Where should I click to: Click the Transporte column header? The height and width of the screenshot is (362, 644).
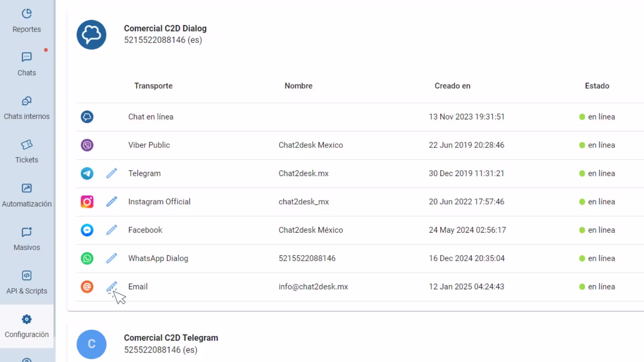point(153,86)
